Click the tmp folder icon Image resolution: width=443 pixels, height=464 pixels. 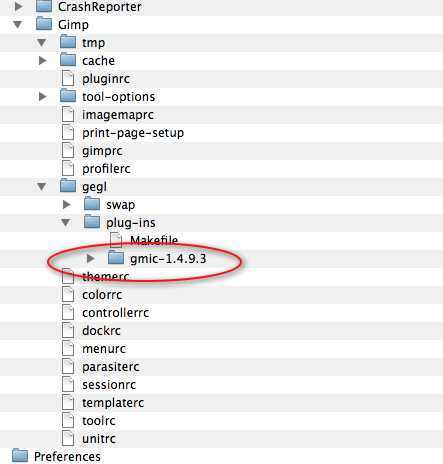coord(68,42)
